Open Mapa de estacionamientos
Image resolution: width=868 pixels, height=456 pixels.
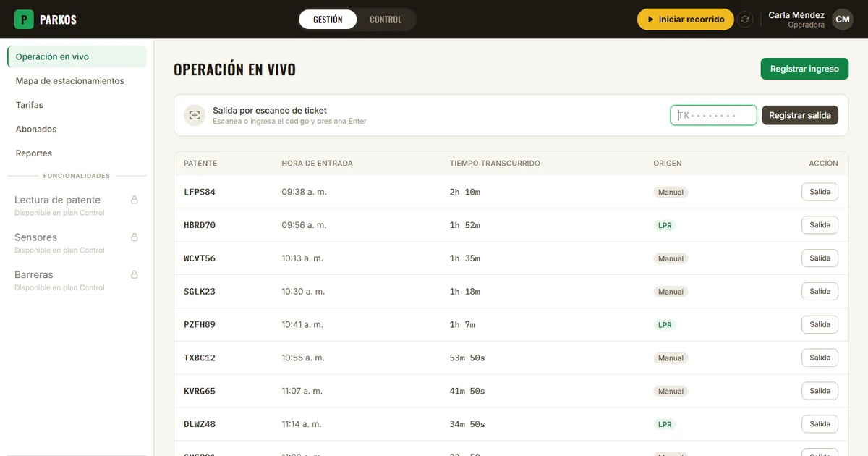click(77, 81)
